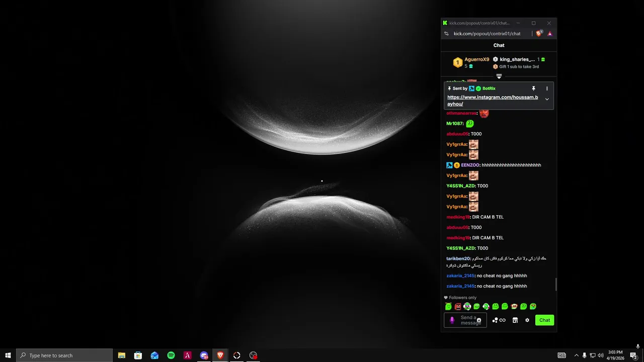
Task: Open the Instagram houssam.bayhou link
Action: (493, 101)
